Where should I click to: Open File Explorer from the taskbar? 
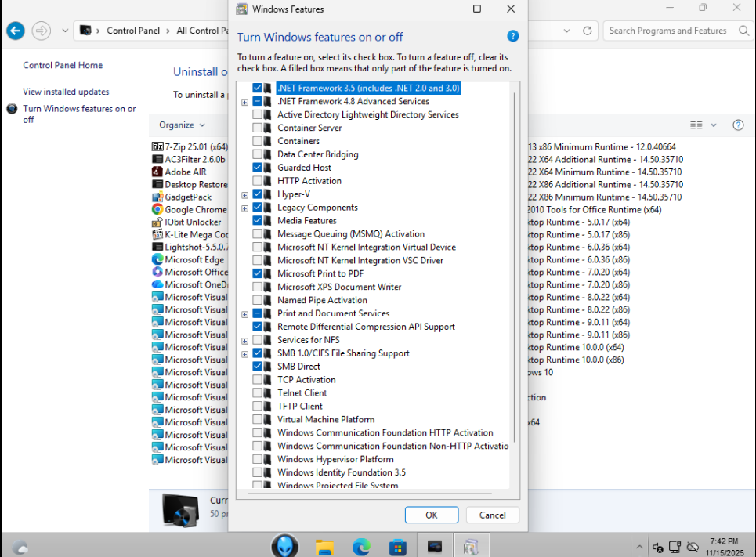[325, 546]
